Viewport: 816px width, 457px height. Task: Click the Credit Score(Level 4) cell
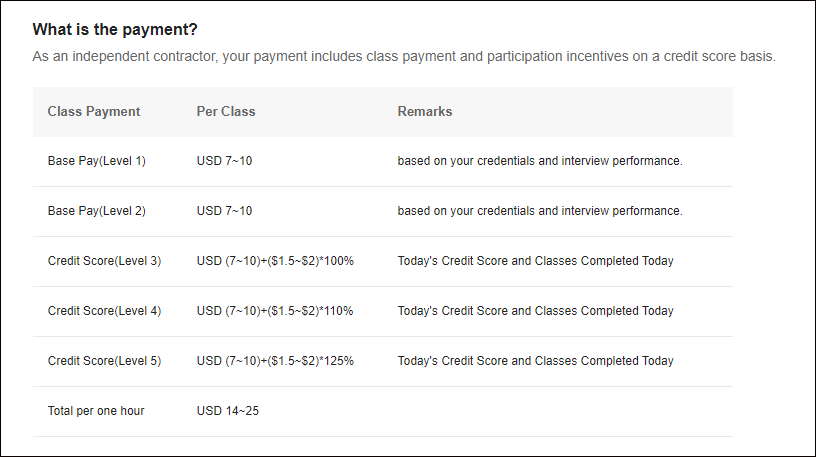coord(104,311)
